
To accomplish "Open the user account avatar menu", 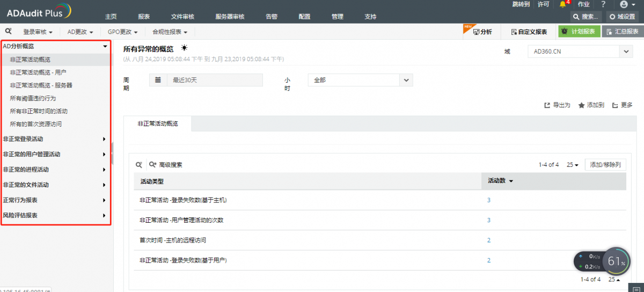I will [x=627, y=4].
